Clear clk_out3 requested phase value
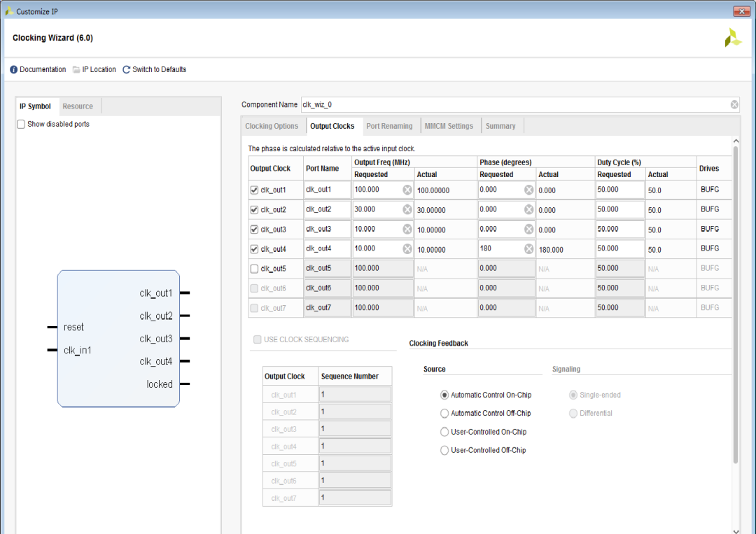This screenshot has height=534, width=756. point(528,229)
